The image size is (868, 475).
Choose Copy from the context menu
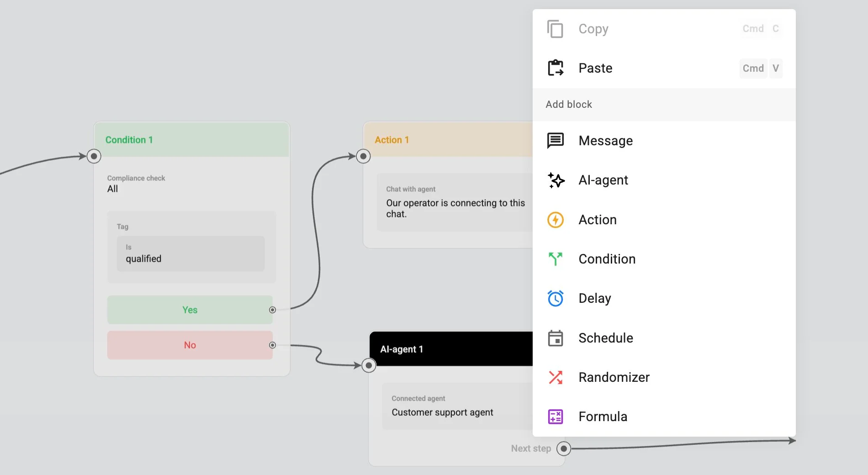(664, 29)
